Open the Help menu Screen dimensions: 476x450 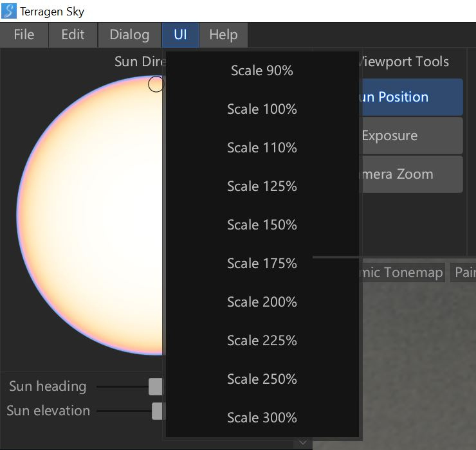pos(223,35)
